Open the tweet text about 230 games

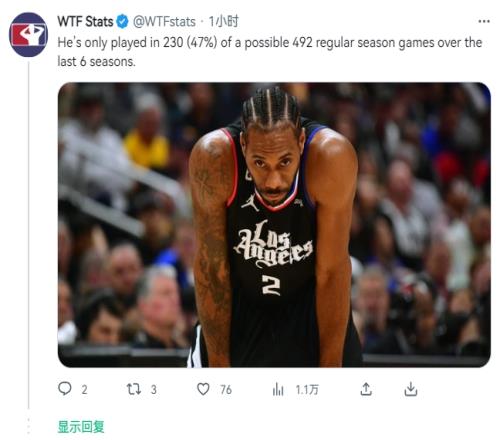[270, 52]
